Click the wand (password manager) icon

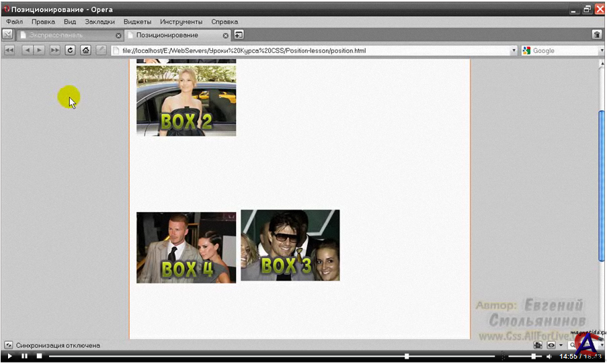tap(101, 50)
